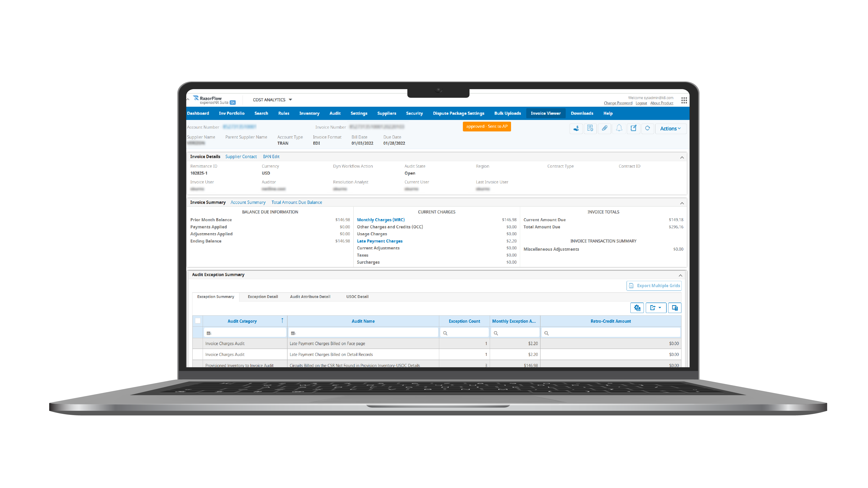This screenshot has width=868, height=488.
Task: Click the Change Password link
Action: point(618,103)
